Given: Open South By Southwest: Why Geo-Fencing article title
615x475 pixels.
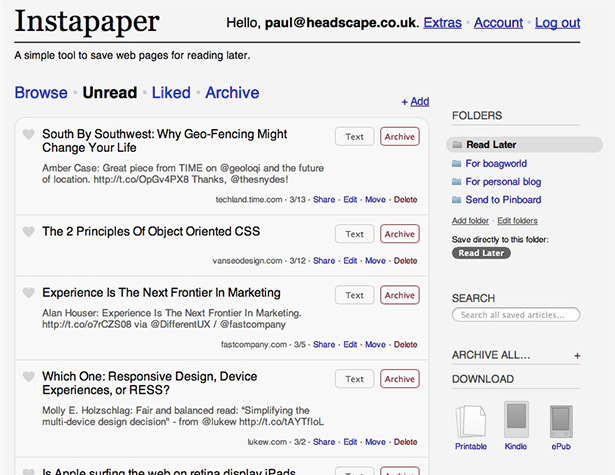Looking at the screenshot, I should tap(165, 141).
